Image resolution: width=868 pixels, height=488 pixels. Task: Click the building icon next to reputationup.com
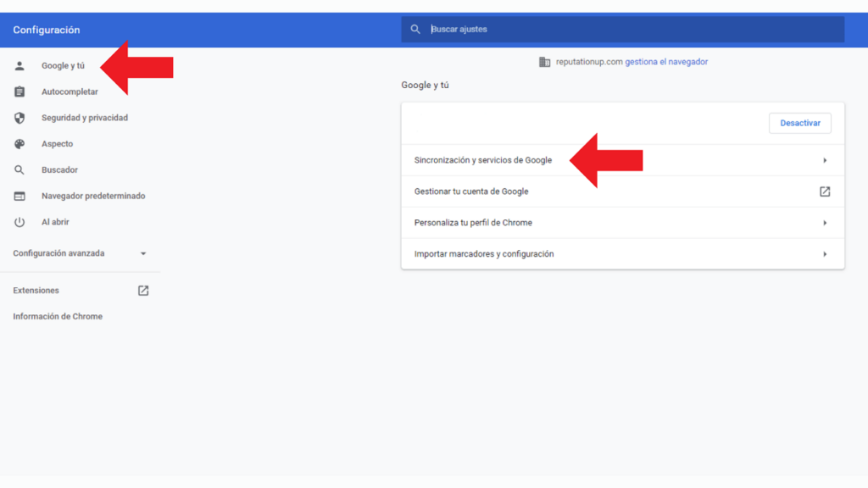coord(543,61)
